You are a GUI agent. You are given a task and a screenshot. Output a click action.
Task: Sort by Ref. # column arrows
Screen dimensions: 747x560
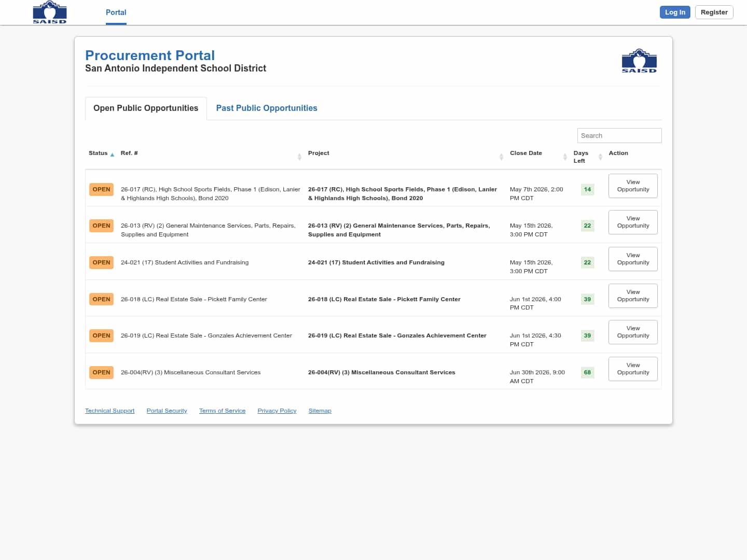tap(299, 157)
